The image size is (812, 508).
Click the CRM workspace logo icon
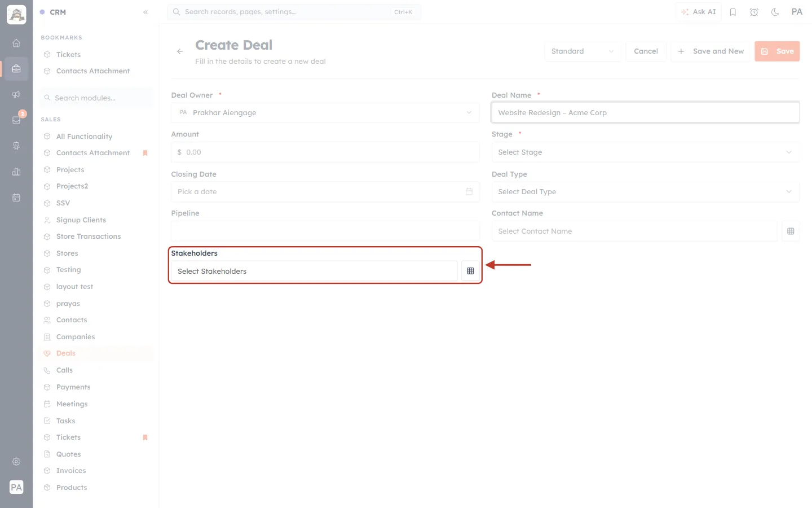tap(16, 15)
